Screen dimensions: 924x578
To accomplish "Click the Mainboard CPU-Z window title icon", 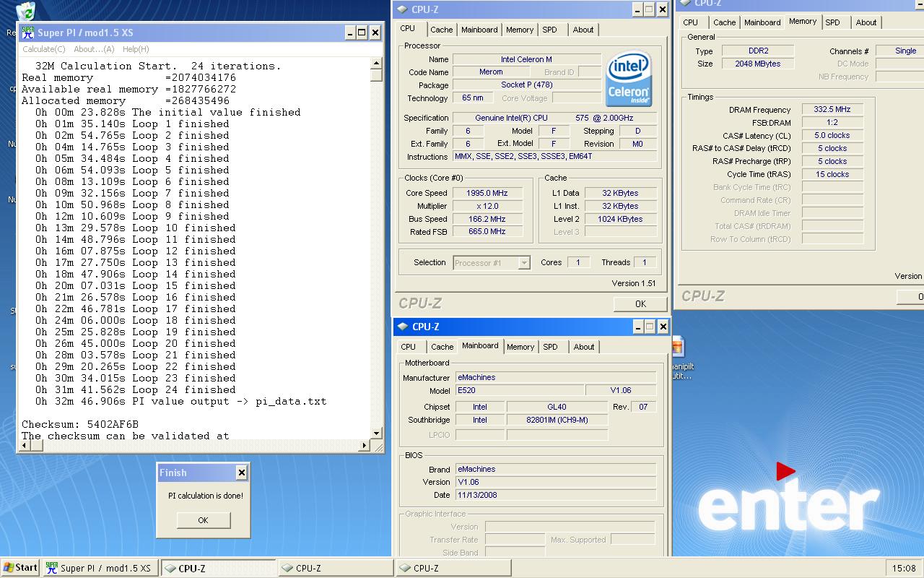I will [x=404, y=327].
